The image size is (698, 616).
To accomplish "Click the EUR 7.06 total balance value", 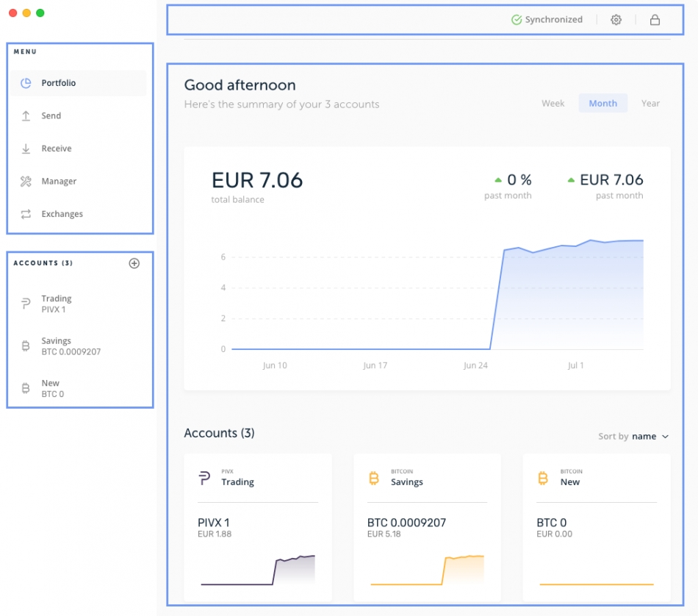I will [x=257, y=180].
